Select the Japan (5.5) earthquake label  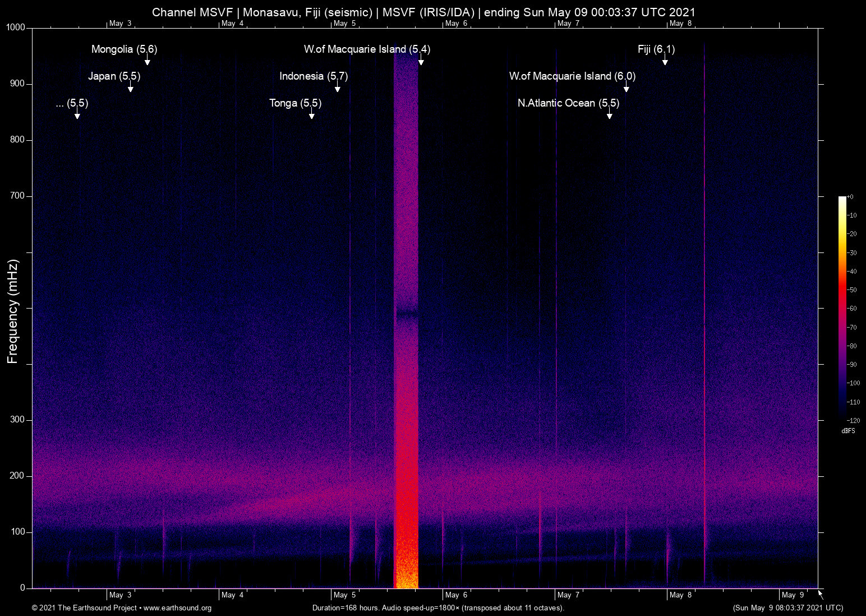[114, 76]
